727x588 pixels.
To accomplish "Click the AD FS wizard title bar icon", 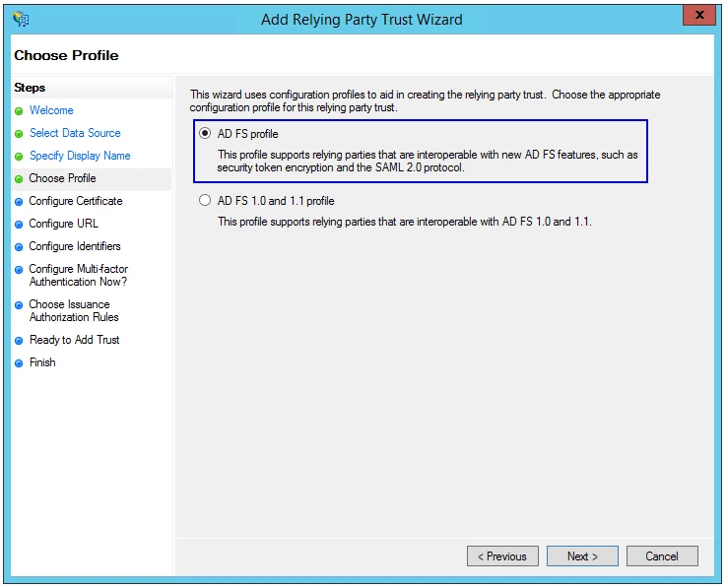I will (21, 19).
